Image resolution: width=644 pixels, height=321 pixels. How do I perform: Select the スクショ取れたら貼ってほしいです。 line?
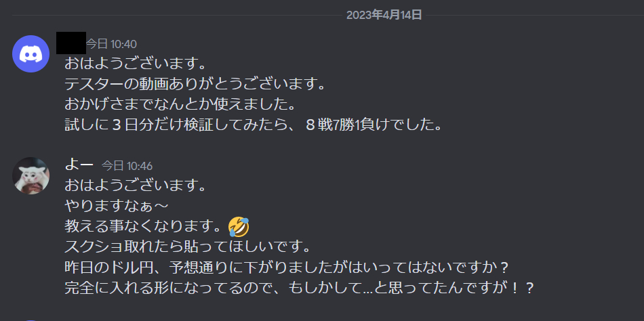click(x=187, y=247)
